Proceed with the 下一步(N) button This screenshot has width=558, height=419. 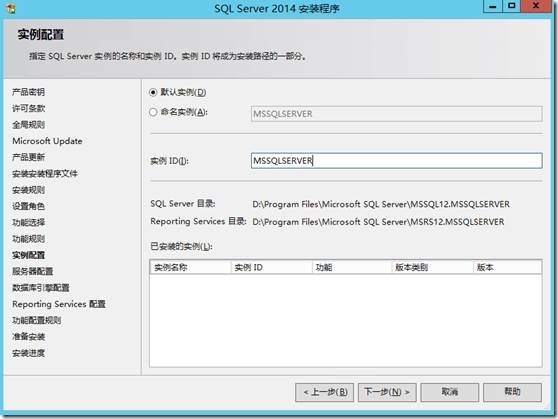tap(387, 392)
